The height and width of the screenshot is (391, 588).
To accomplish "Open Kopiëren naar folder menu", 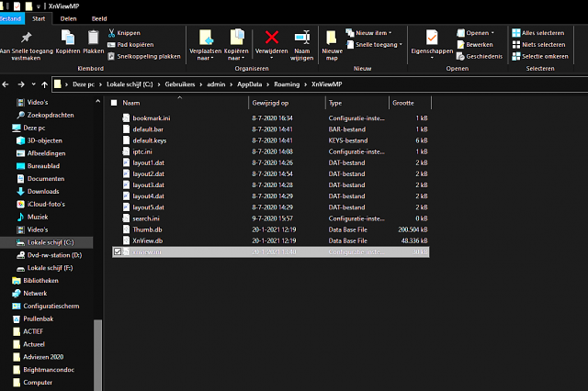I will click(236, 45).
